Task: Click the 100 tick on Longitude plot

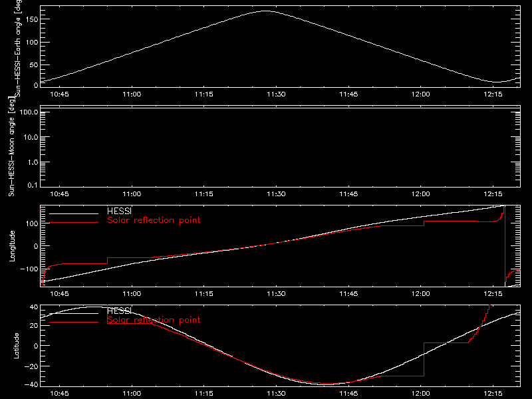Action: coord(32,223)
